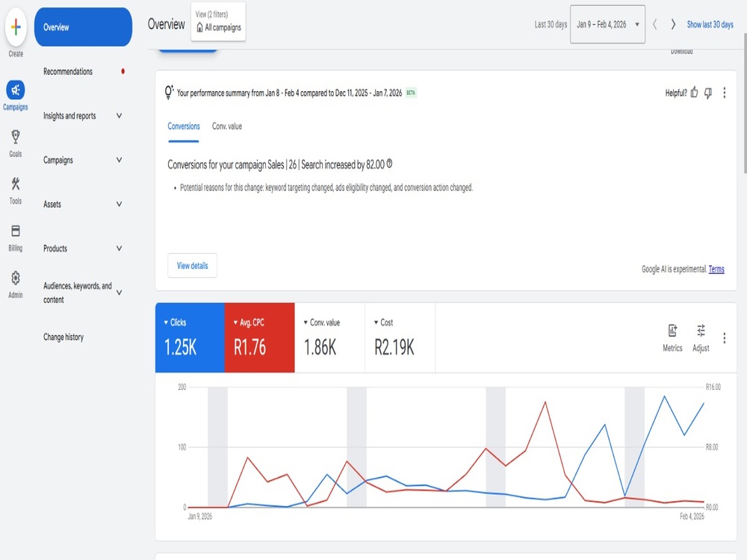Click the R2.19K cost value
Image resolution: width=747 pixels, height=560 pixels.
(x=394, y=347)
